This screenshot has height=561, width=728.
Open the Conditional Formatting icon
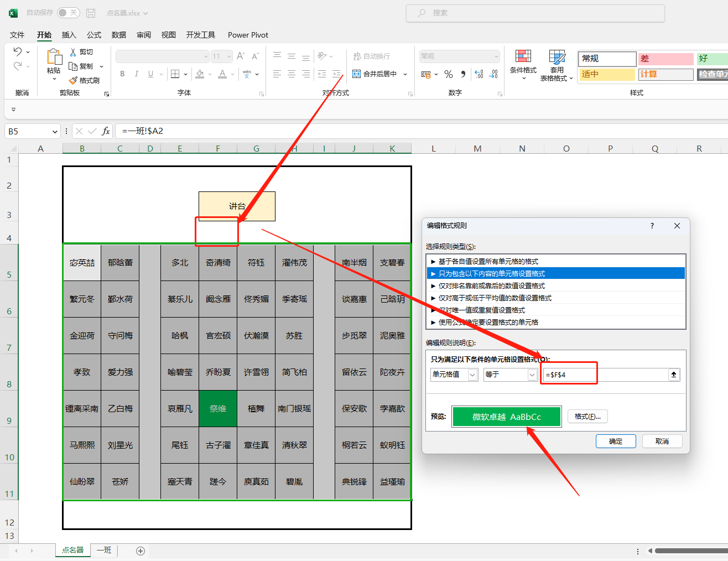pyautogui.click(x=523, y=56)
